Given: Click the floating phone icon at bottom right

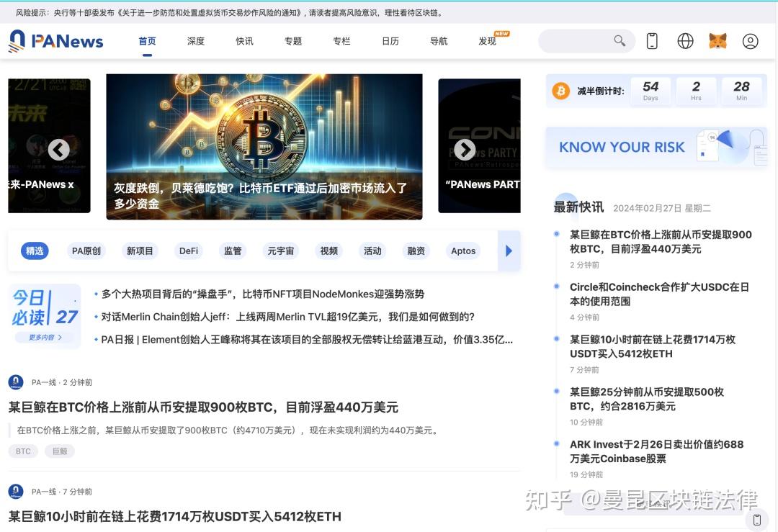Looking at the screenshot, I should tap(757, 519).
